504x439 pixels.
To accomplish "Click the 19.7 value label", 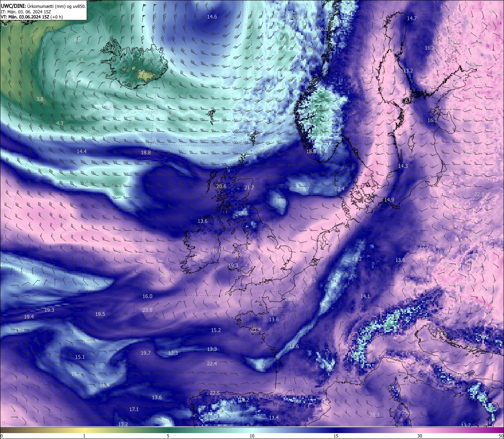I will click(x=146, y=353).
